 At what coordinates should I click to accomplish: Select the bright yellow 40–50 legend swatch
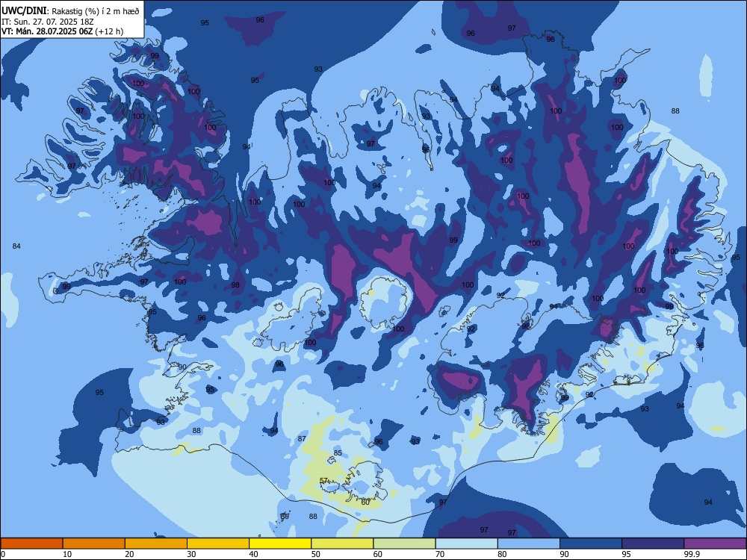[280, 544]
